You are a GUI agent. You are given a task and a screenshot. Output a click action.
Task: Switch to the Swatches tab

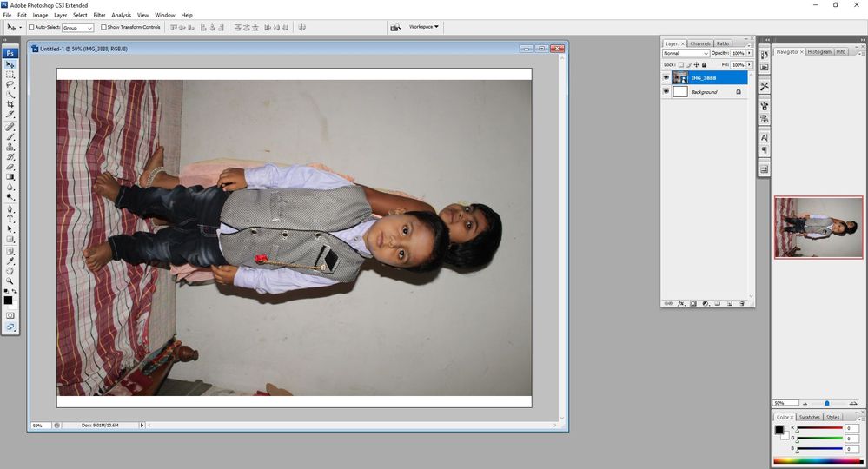(x=809, y=417)
